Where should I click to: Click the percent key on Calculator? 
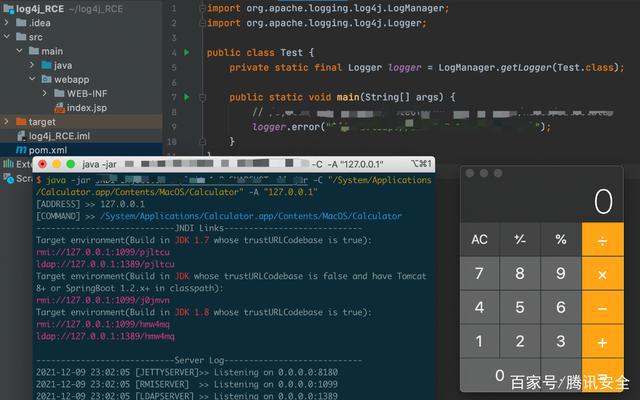point(561,239)
